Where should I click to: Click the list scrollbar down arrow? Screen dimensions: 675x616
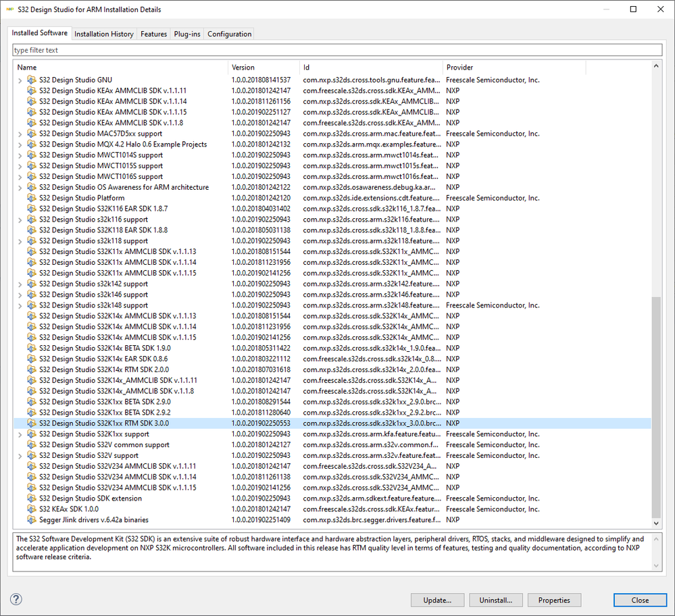click(x=656, y=523)
